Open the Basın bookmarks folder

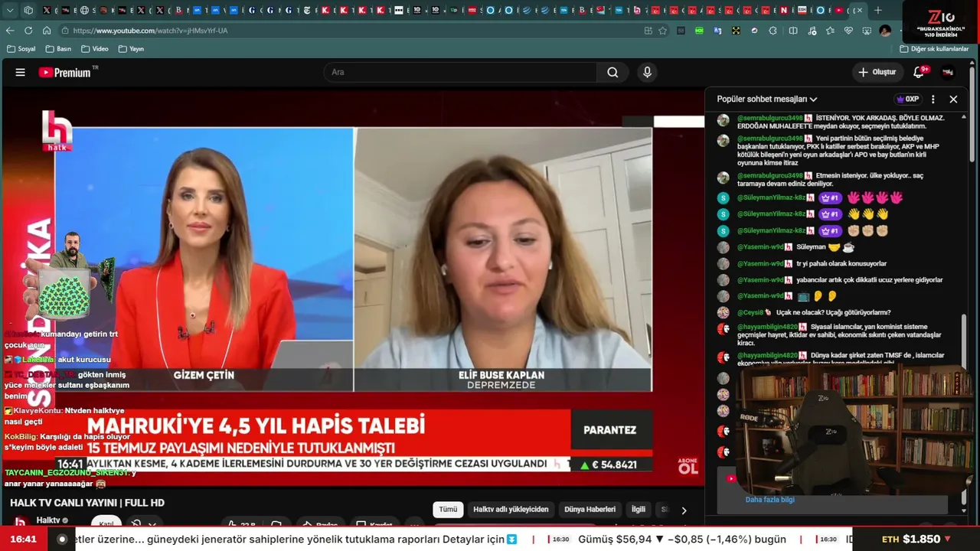[59, 49]
